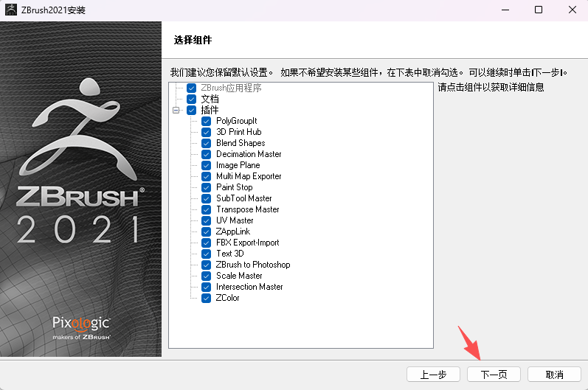Select the SubTool Master label
Screen dimensions: 588x390
243,198
